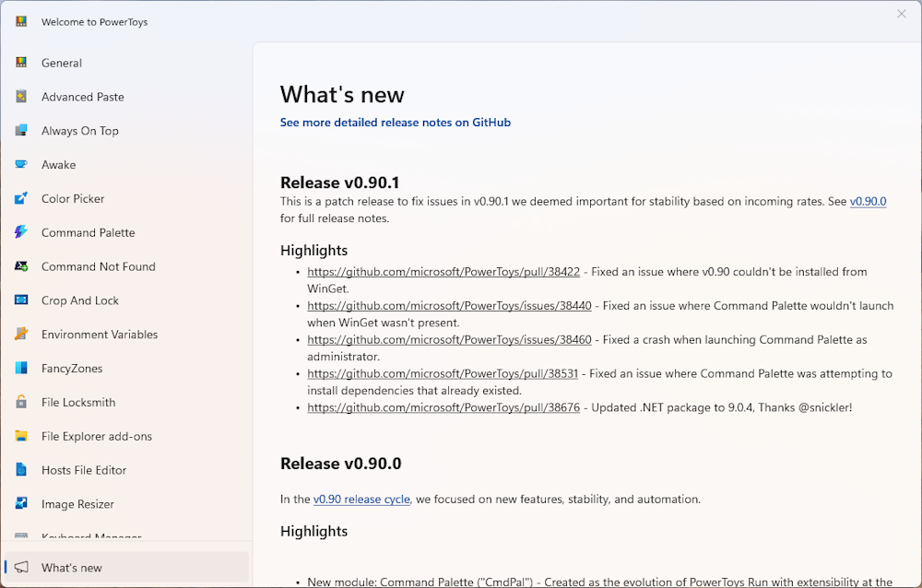Open Environment Variables via its icon
Viewport: 922px width, 588px height.
coord(21,334)
